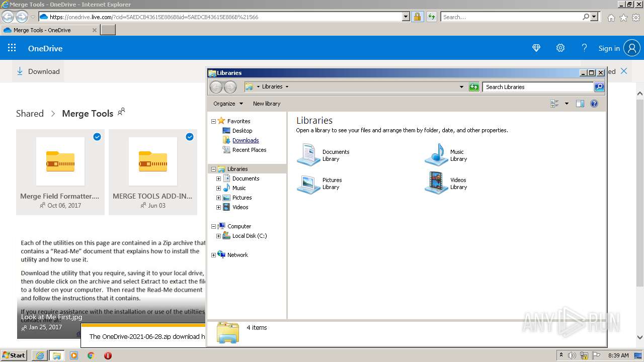
Task: Open IE search provider dropdown
Action: click(594, 17)
